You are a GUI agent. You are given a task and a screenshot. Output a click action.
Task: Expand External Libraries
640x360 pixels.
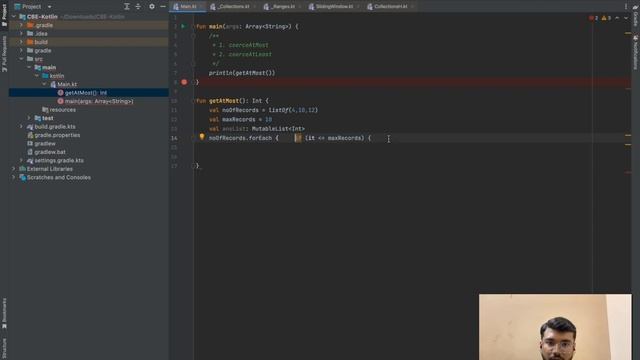click(14, 169)
